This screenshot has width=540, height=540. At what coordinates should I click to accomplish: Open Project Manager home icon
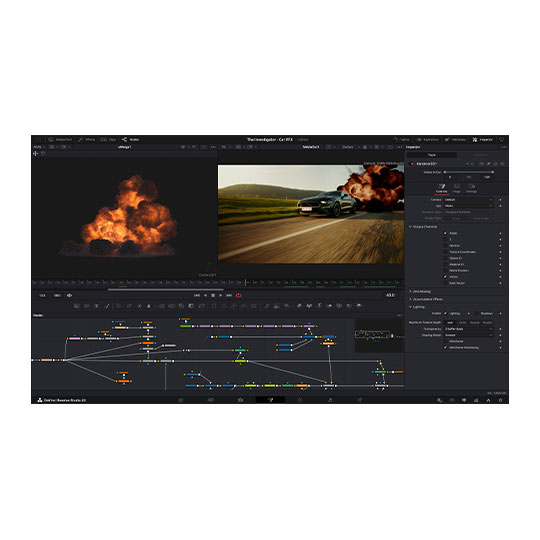click(x=488, y=400)
